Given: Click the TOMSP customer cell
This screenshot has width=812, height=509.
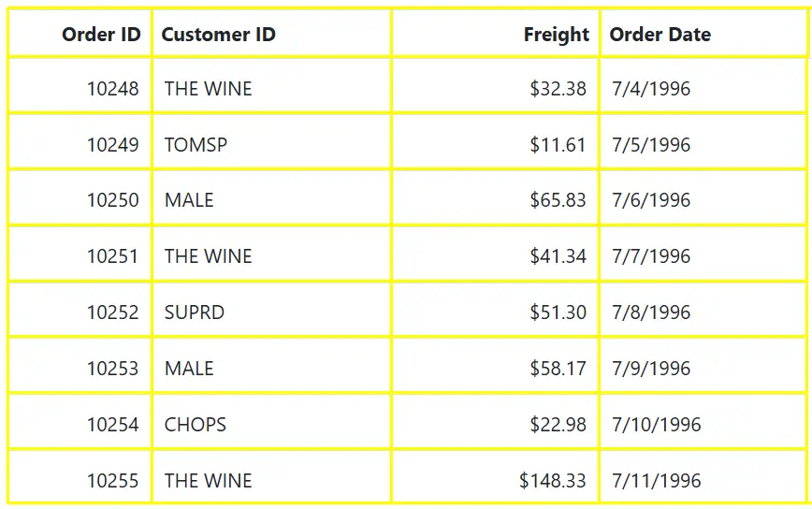Looking at the screenshot, I should 196,145.
